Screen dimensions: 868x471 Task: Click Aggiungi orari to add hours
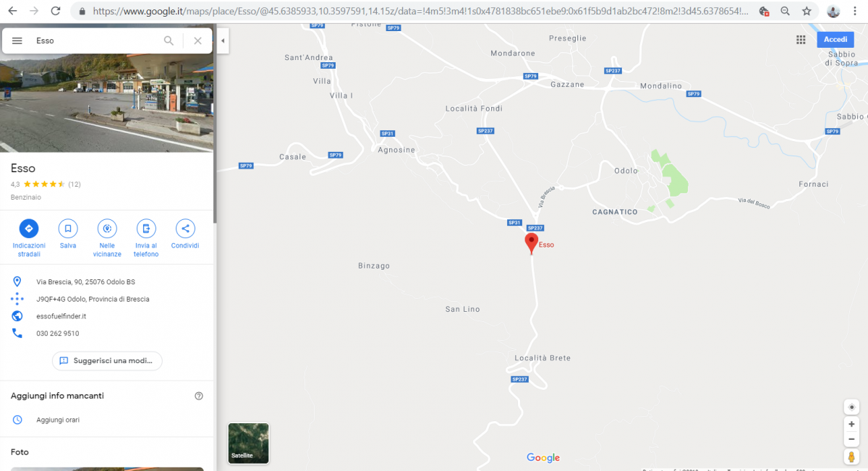58,420
